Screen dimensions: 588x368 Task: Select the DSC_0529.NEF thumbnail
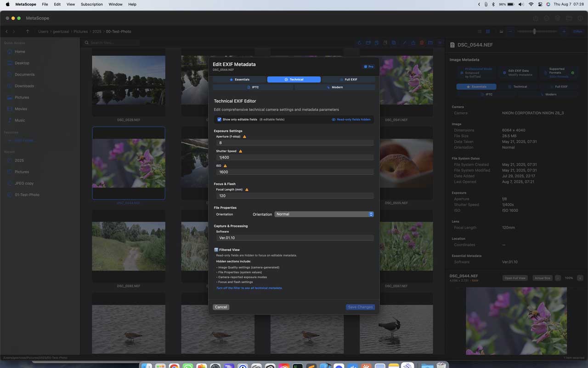tap(129, 80)
